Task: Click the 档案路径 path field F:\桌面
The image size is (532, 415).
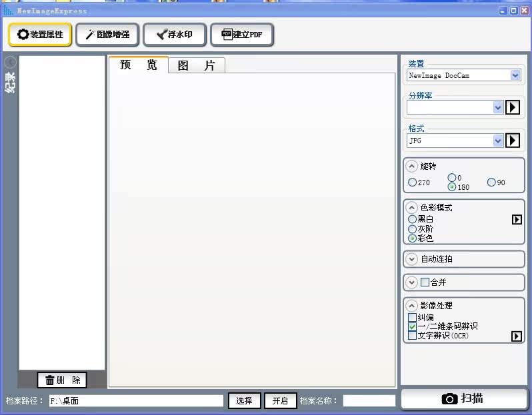Action: (136, 401)
